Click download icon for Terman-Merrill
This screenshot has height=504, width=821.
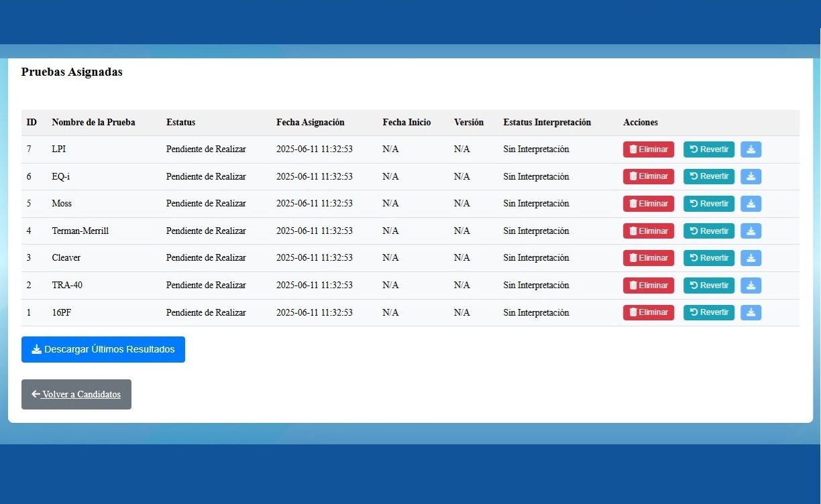[x=751, y=231]
